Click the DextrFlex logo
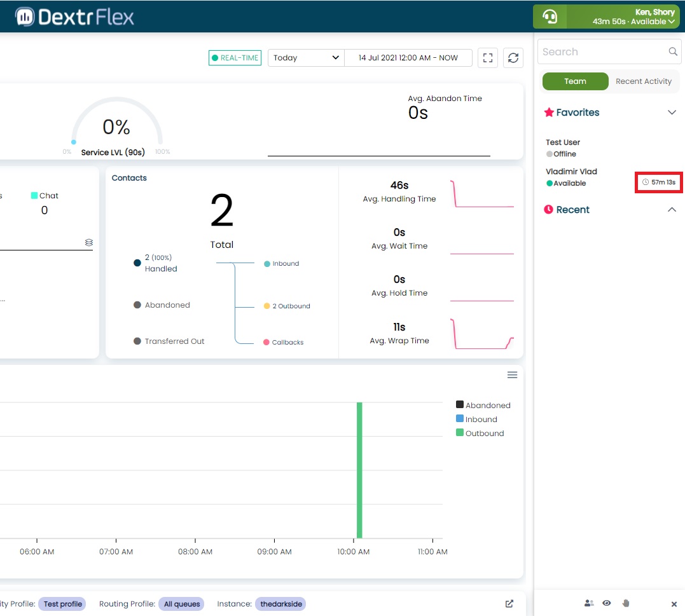Image resolution: width=685 pixels, height=616 pixels. point(74,17)
